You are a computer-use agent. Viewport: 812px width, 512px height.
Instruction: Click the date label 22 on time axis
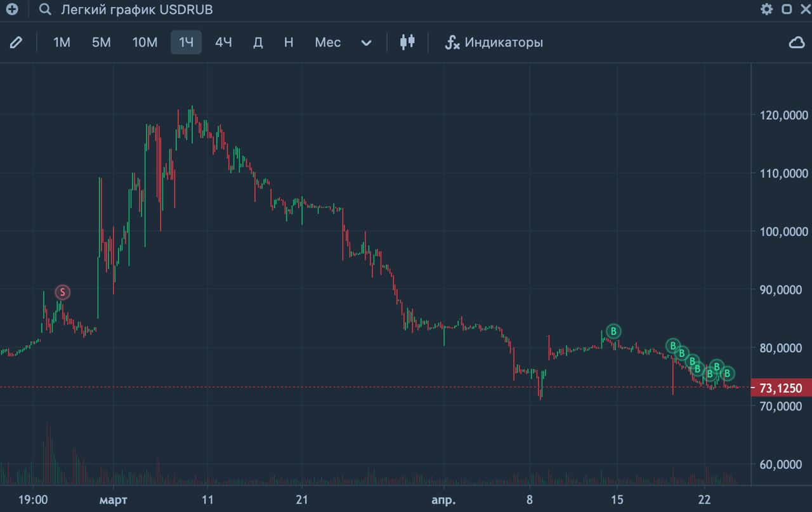click(704, 499)
